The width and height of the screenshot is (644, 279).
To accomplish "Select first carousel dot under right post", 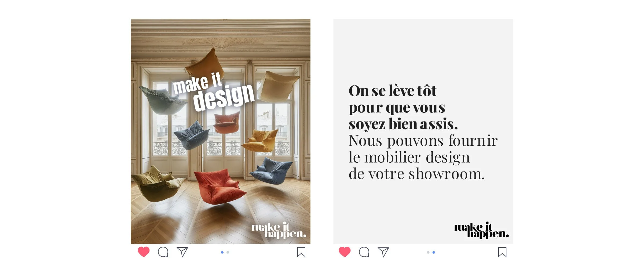I will pos(428,252).
